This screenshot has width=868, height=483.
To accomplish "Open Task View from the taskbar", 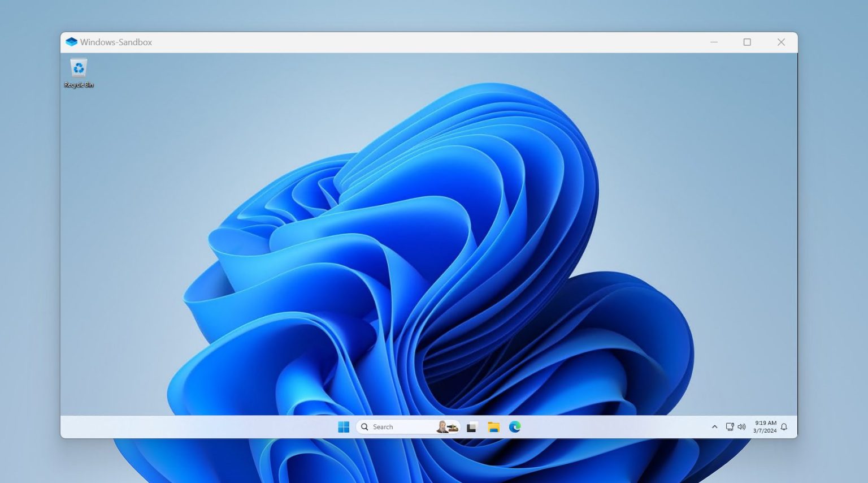I will pyautogui.click(x=471, y=427).
